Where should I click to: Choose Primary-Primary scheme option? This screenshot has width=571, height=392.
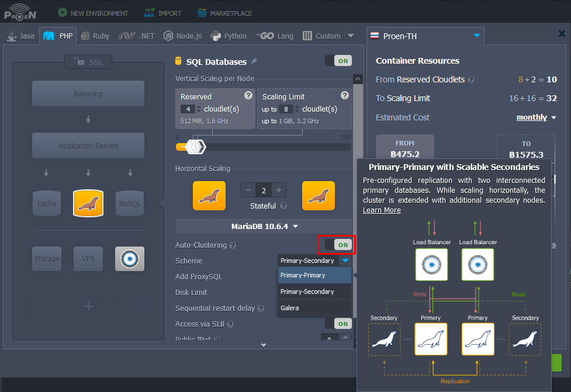click(x=314, y=276)
